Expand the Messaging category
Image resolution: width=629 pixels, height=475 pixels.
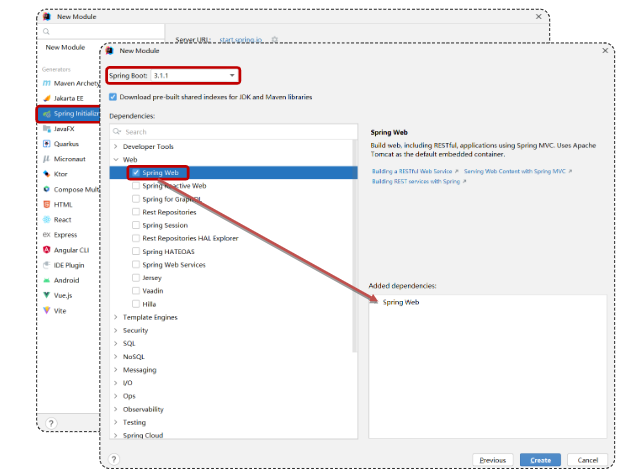click(116, 369)
